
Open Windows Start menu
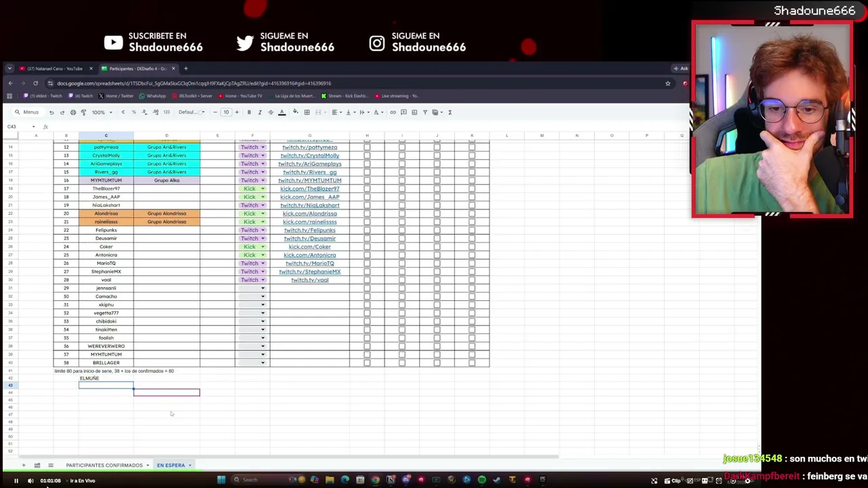pyautogui.click(x=221, y=480)
